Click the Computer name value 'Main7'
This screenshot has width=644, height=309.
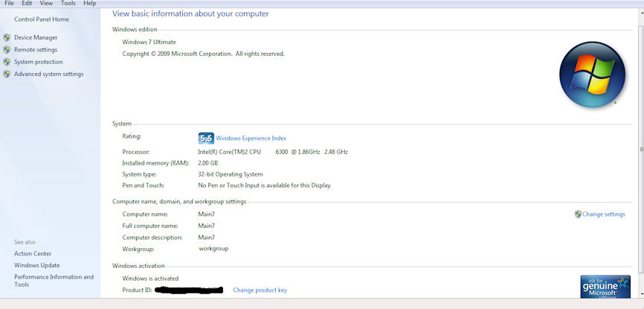point(207,214)
